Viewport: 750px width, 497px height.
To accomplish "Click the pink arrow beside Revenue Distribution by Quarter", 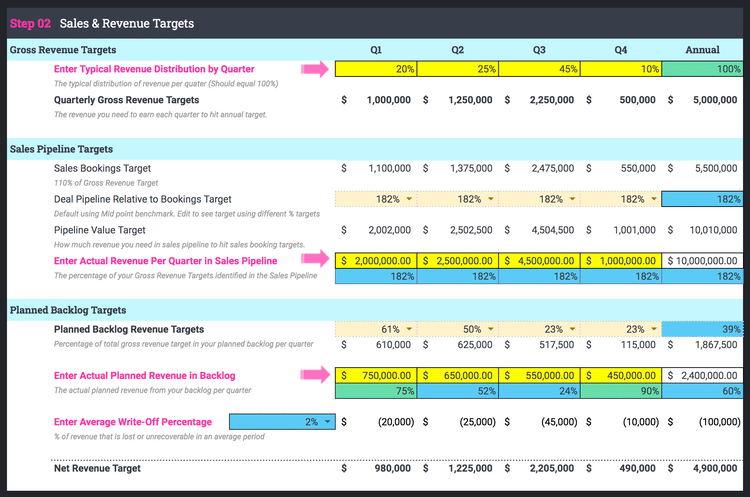I will pyautogui.click(x=315, y=69).
